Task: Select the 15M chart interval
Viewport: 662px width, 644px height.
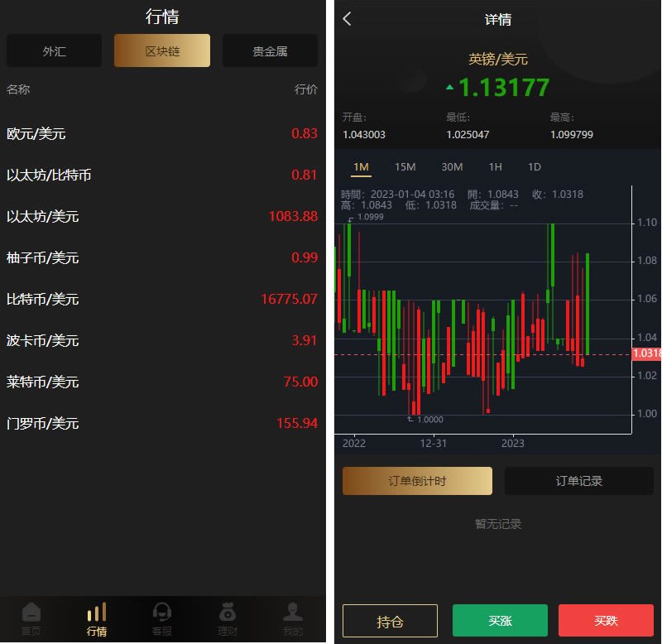Action: (405, 167)
